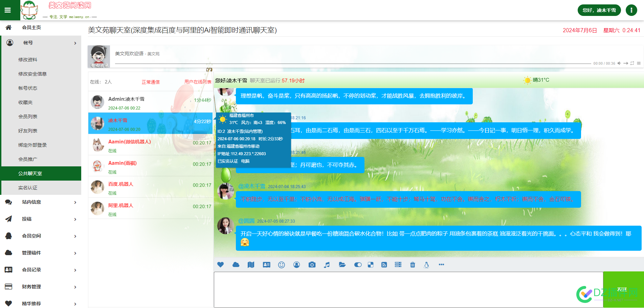Select Aamin(雨祺) in user list
The height and width of the screenshot is (308, 644).
(151, 166)
